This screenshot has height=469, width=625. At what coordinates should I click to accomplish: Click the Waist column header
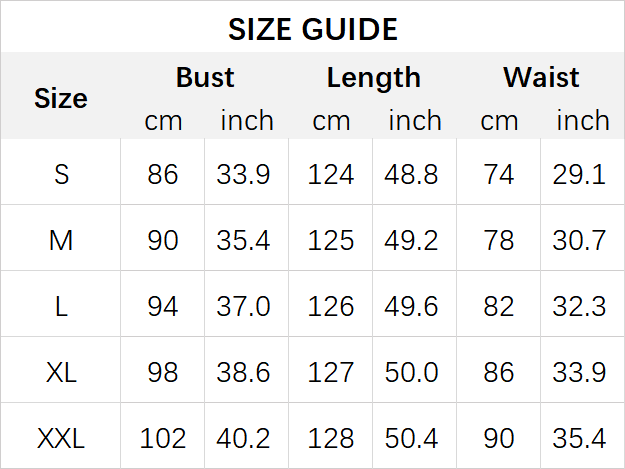(541, 77)
